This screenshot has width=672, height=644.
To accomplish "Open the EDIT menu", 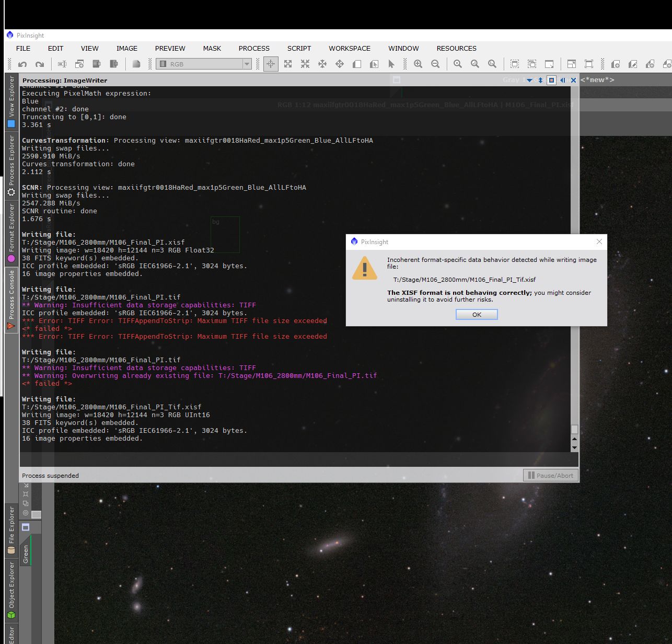I will [x=56, y=48].
